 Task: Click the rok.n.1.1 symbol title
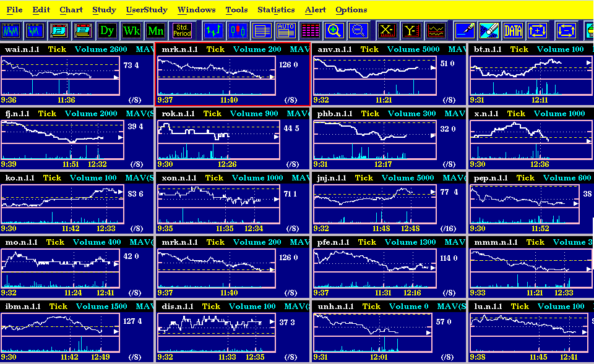[178, 114]
